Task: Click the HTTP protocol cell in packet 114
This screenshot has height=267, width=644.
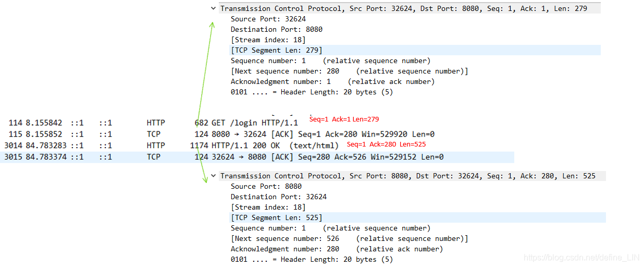Action: pyautogui.click(x=156, y=123)
